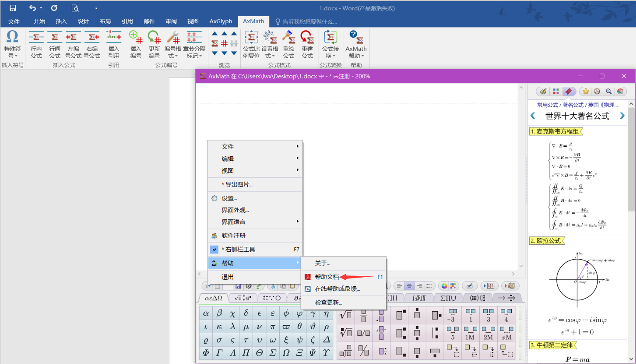This screenshot has width=636, height=364.
Task: Click the notes/pencil icon in sidebar toolbar
Action: tap(543, 91)
